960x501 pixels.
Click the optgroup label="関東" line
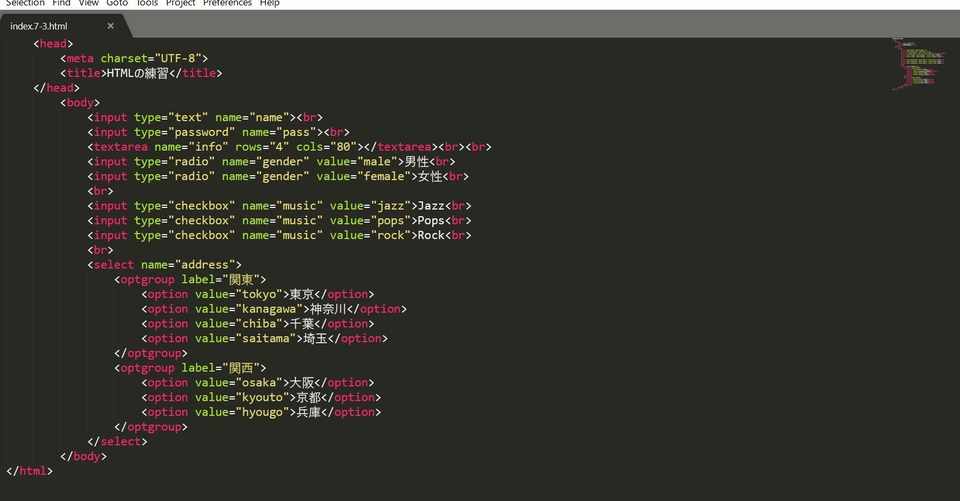(x=190, y=279)
